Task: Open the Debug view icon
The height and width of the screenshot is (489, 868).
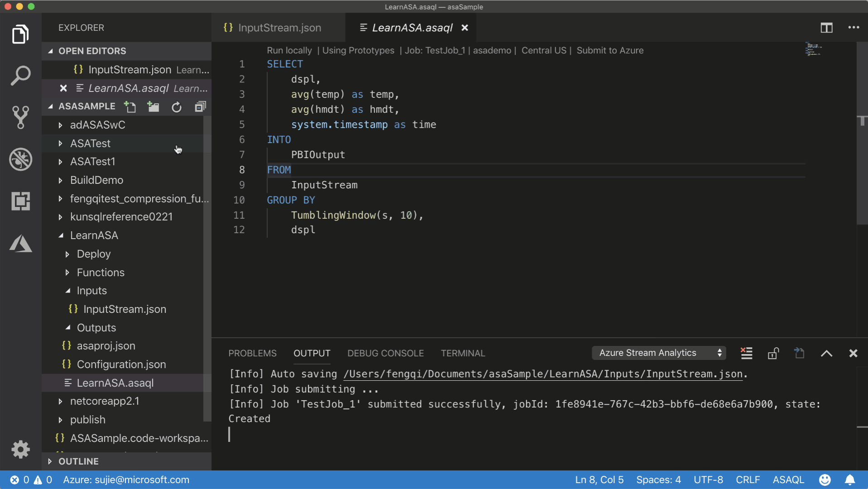Action: (x=20, y=159)
